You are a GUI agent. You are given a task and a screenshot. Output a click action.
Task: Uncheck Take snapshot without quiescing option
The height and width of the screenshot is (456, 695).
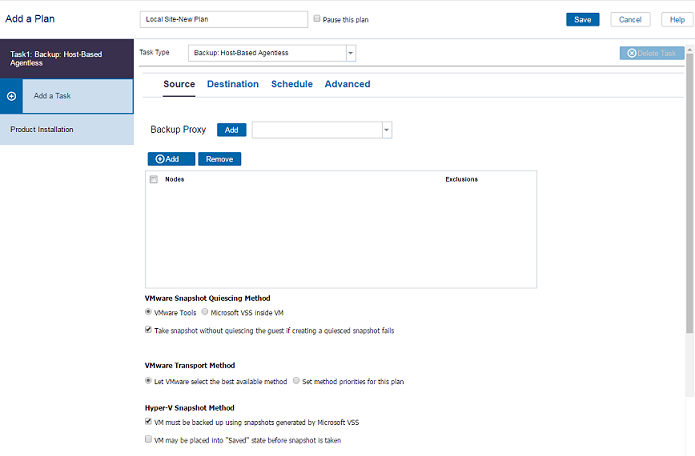pyautogui.click(x=149, y=330)
